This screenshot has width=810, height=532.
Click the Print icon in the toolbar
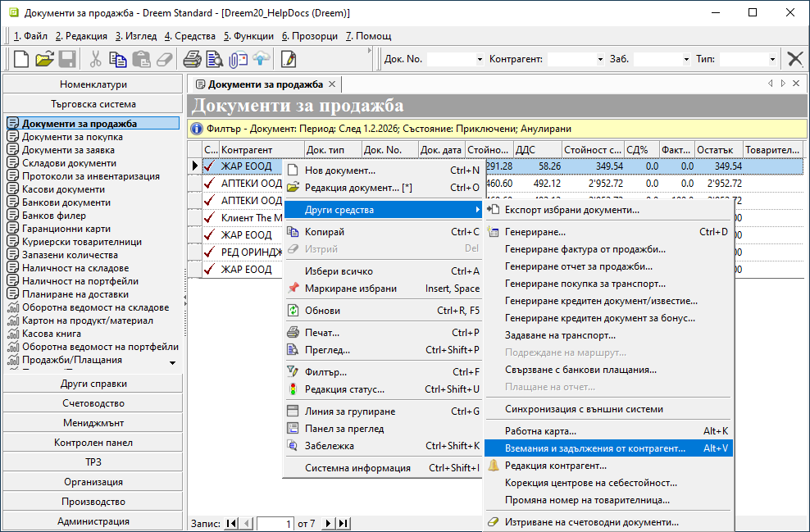point(192,59)
